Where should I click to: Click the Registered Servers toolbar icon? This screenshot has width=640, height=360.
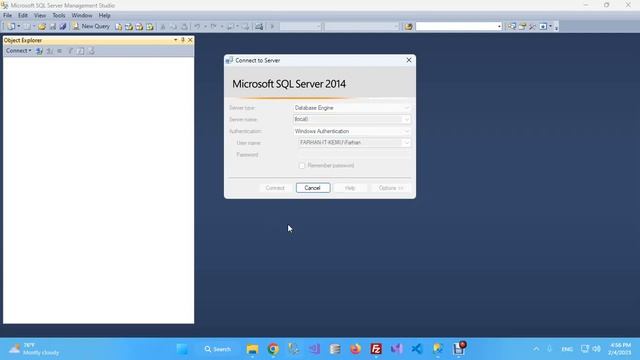click(x=511, y=27)
